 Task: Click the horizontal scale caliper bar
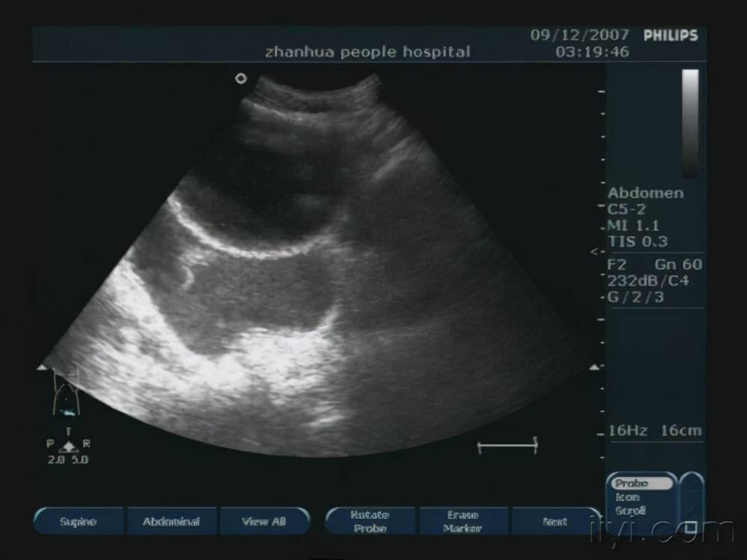click(507, 447)
